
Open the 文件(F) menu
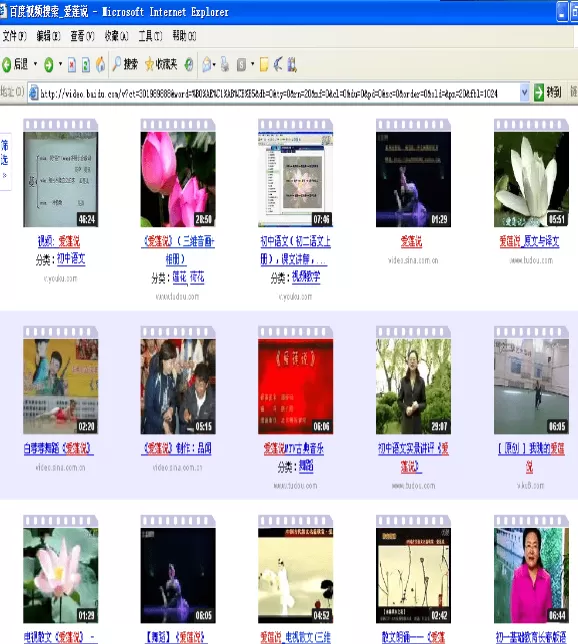(14, 36)
